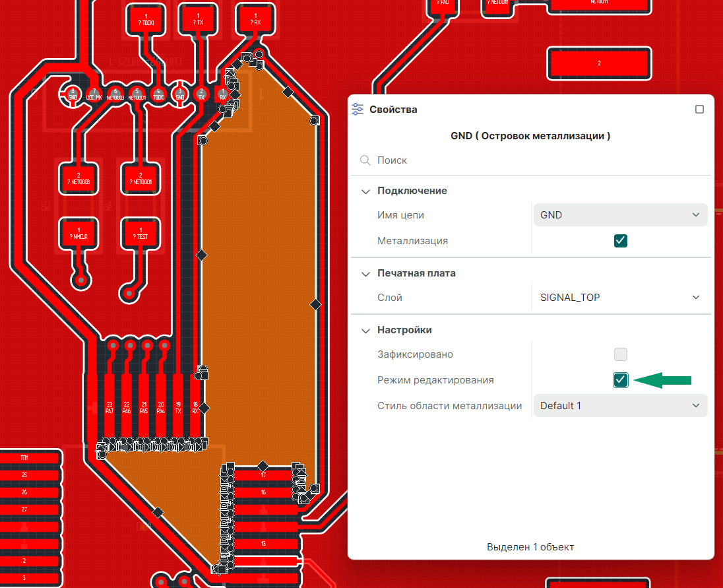This screenshot has height=588, width=723.
Task: Select the round GND pad number 8
Action: pyautogui.click(x=73, y=94)
